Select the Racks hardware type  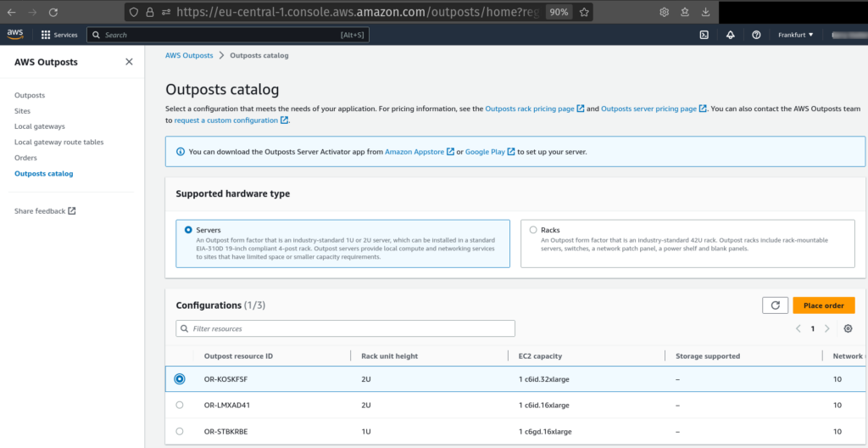pos(533,230)
